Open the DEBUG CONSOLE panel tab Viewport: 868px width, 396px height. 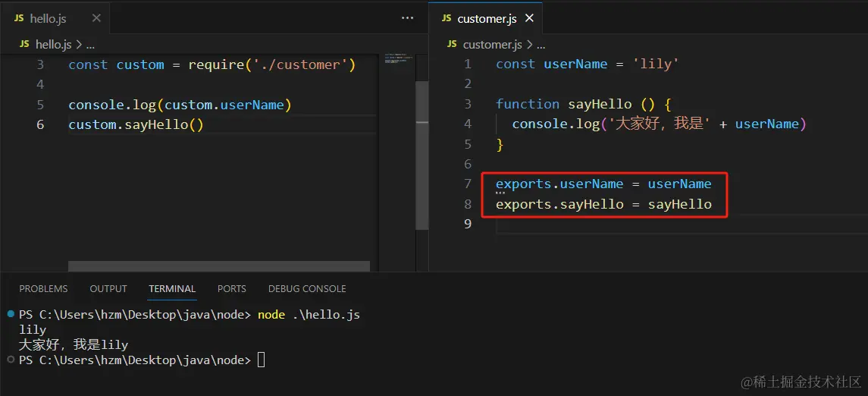click(x=307, y=288)
